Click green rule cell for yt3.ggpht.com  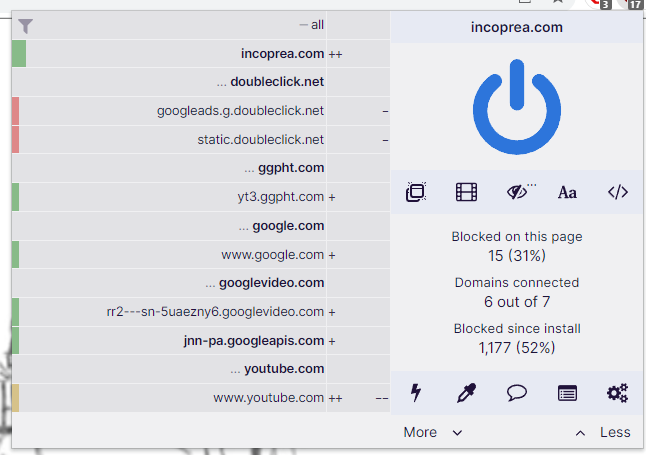click(16, 197)
